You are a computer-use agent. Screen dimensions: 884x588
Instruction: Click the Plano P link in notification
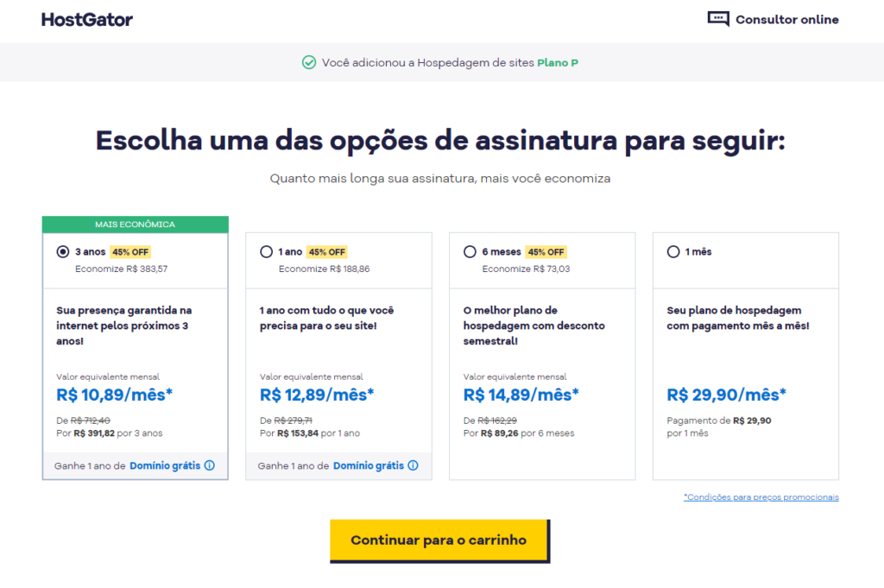(x=558, y=63)
